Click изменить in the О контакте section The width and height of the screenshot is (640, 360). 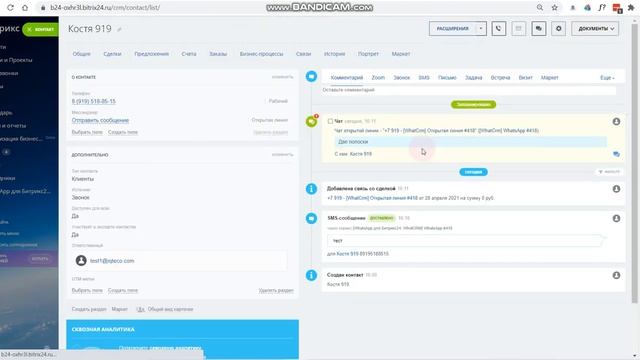[282, 77]
